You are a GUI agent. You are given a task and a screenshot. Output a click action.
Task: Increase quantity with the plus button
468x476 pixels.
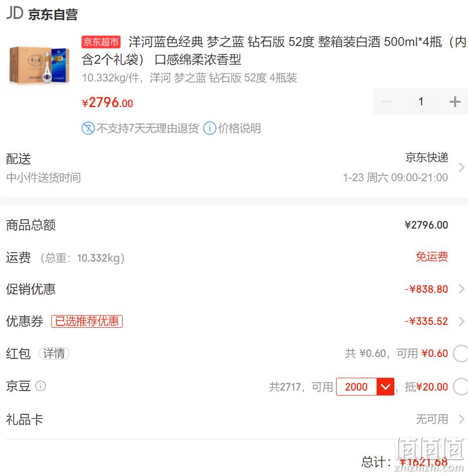coord(455,102)
